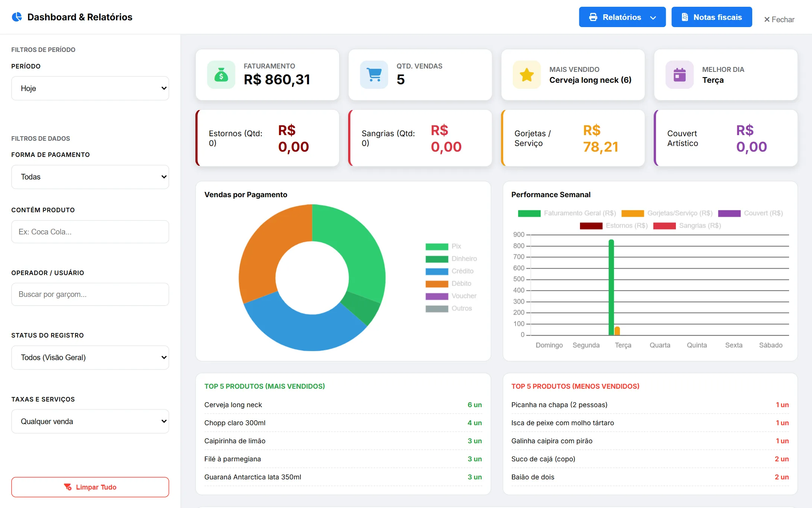Click the green Terça revenue bar

(611, 287)
